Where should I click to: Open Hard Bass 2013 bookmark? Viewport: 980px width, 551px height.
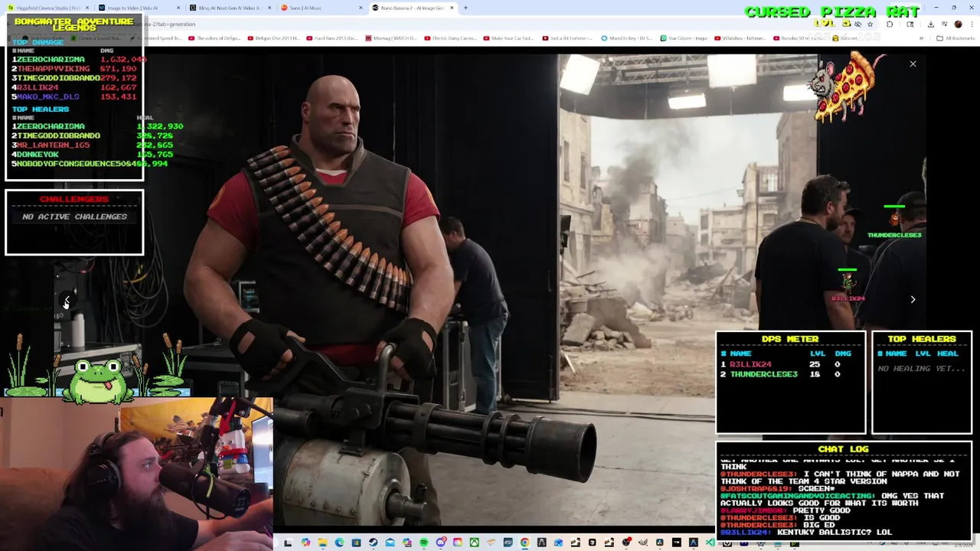[x=332, y=38]
